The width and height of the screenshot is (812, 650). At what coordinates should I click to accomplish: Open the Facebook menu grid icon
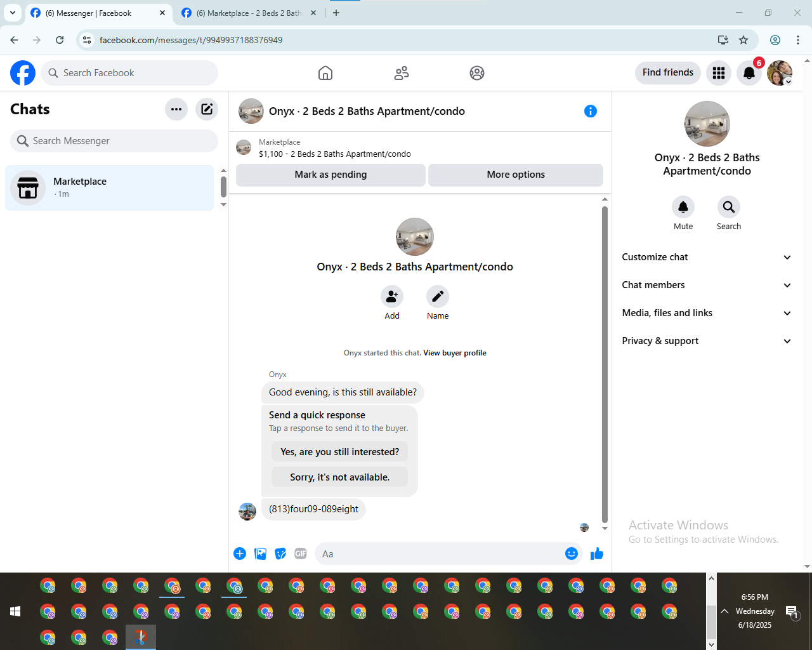(719, 73)
